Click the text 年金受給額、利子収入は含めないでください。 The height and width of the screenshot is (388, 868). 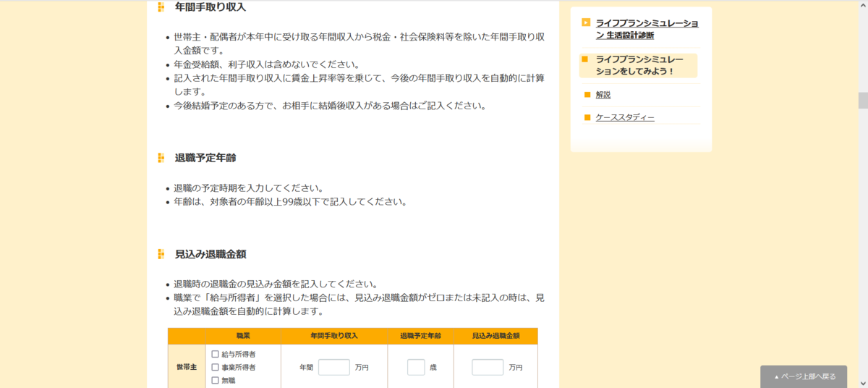267,64
